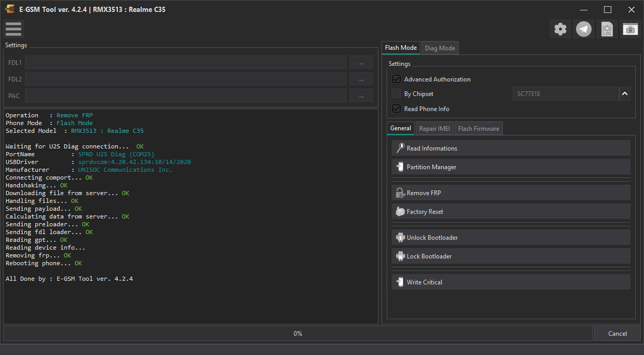Click the 'Removing frp... OK' log line
Screen dimensions: 644x355
(x=38, y=255)
